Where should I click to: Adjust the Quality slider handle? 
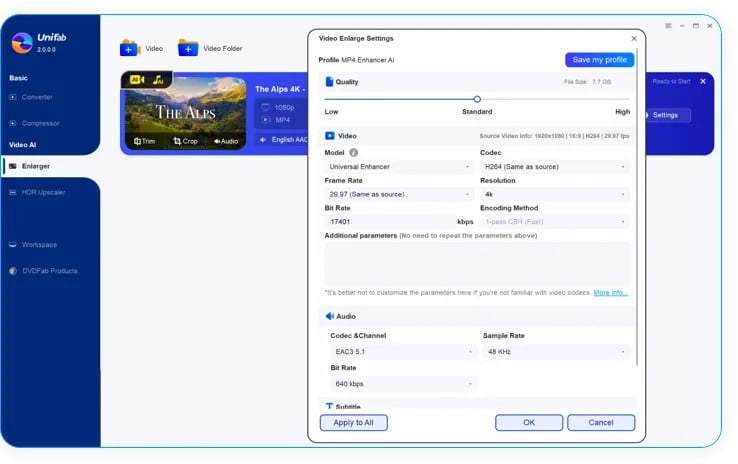click(477, 99)
